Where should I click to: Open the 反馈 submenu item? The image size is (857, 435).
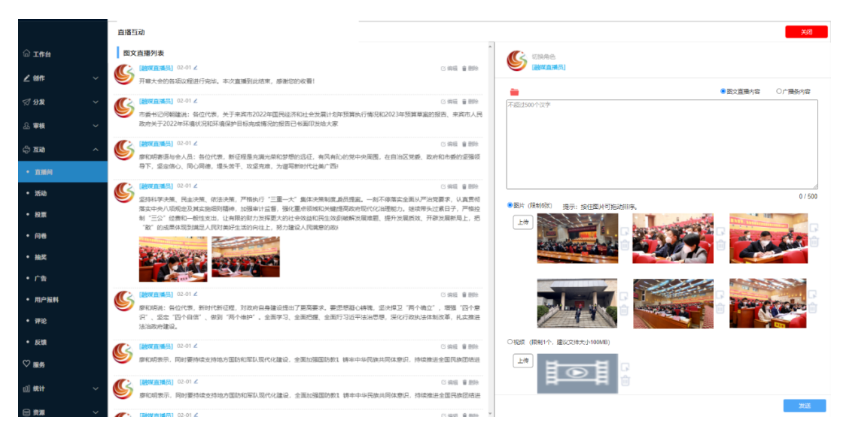point(63,342)
